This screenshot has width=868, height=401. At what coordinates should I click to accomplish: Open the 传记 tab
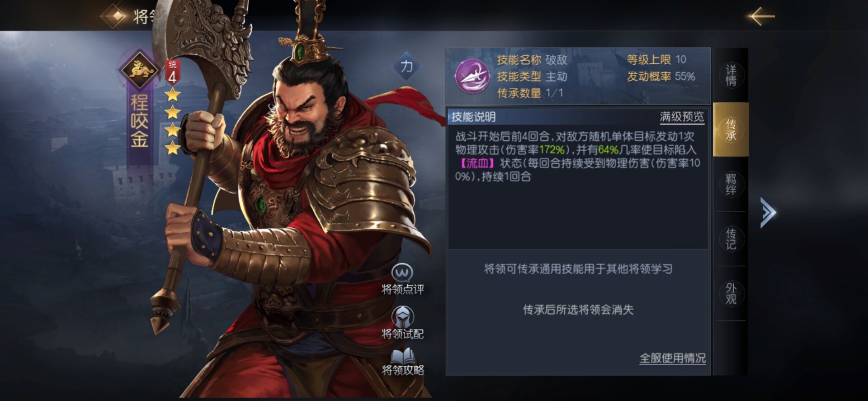(x=731, y=239)
